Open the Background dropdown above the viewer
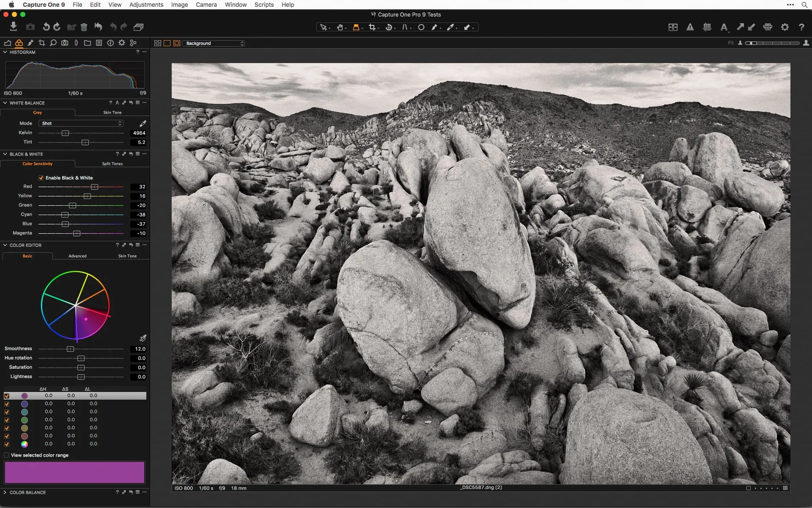The width and height of the screenshot is (812, 508). coord(214,43)
